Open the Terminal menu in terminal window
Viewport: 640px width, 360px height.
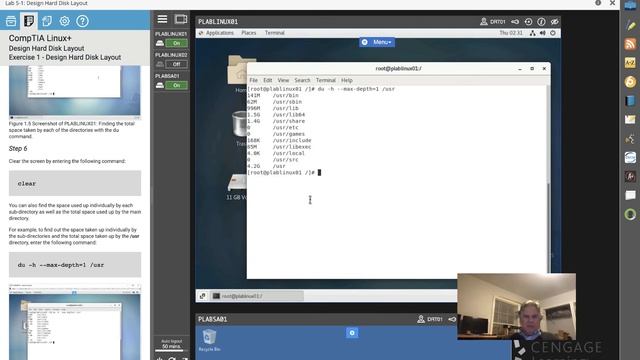(326, 80)
